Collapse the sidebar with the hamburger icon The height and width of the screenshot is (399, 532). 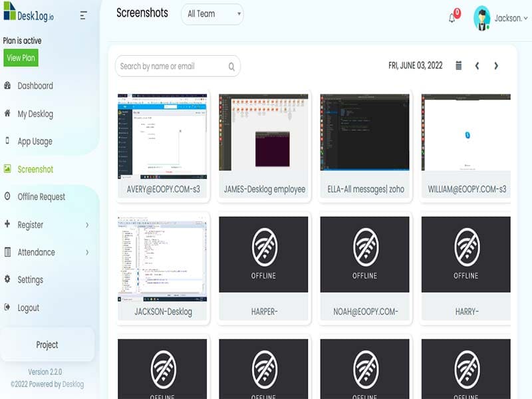pos(84,15)
